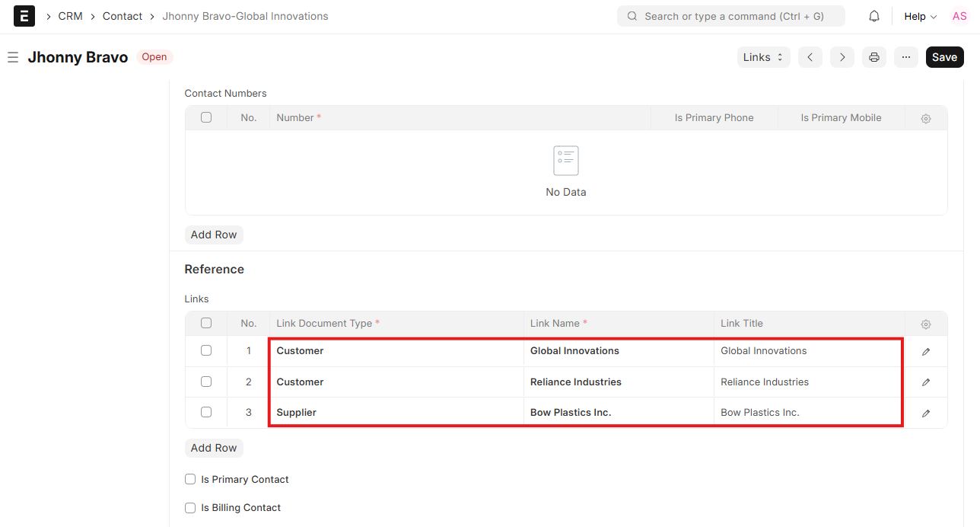
Task: Enable the Is Primary Contact checkbox
Action: point(191,480)
